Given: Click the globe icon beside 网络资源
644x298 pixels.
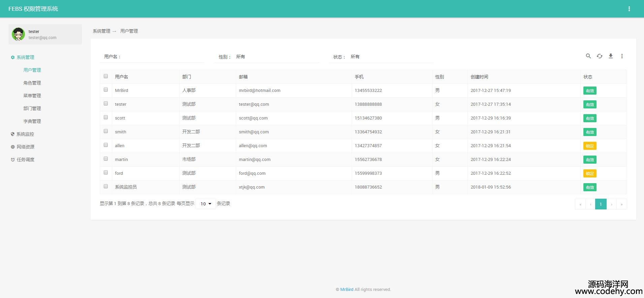Looking at the screenshot, I should [x=13, y=147].
